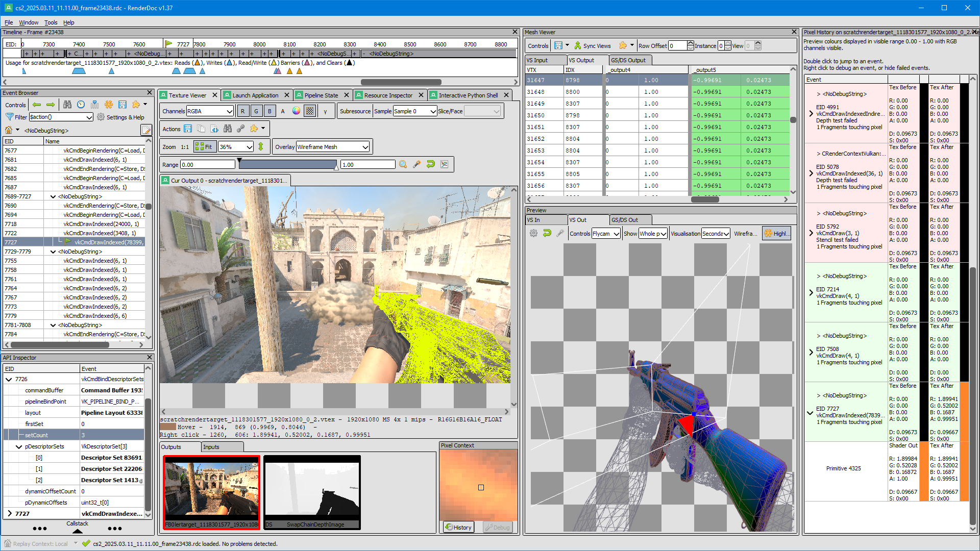This screenshot has width=980, height=551.
Task: Click the Mesh Viewer export floppy icon
Action: click(558, 45)
